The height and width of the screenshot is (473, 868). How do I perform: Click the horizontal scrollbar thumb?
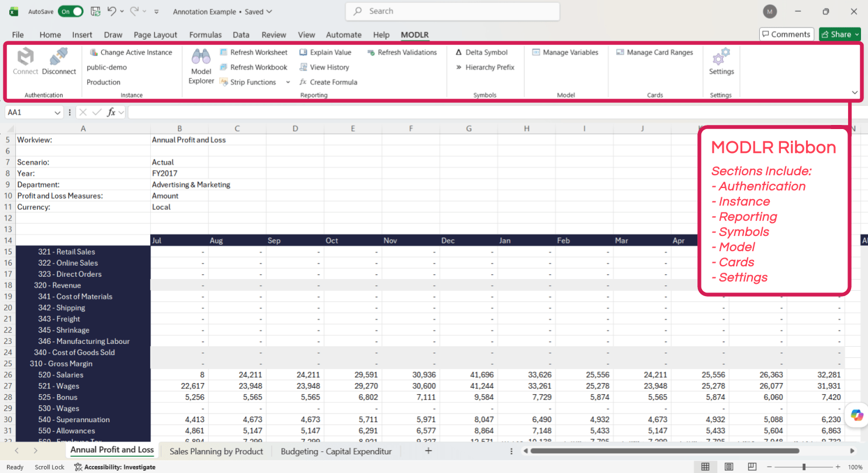(x=665, y=451)
